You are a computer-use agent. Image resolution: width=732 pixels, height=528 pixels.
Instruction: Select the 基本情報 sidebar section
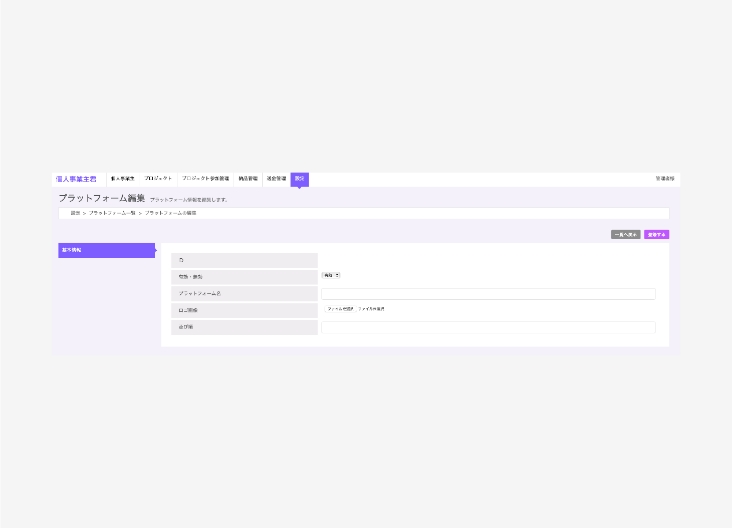coord(106,250)
